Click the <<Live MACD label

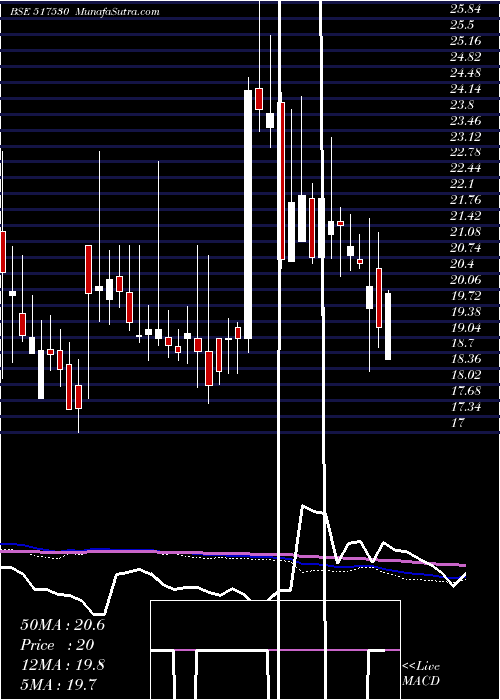coord(421,673)
